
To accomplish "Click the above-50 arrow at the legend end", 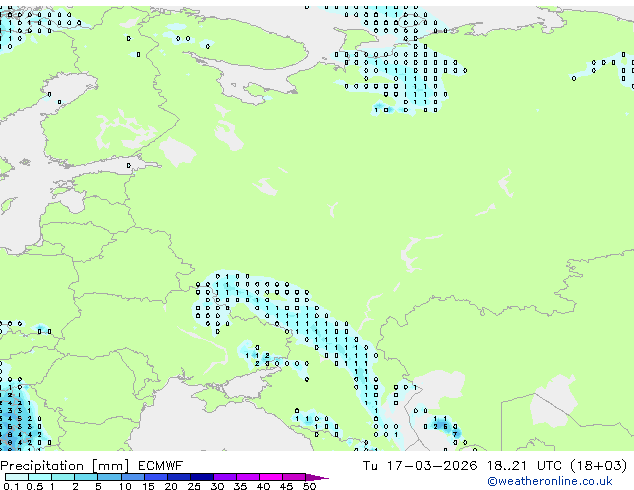I will tap(317, 477).
